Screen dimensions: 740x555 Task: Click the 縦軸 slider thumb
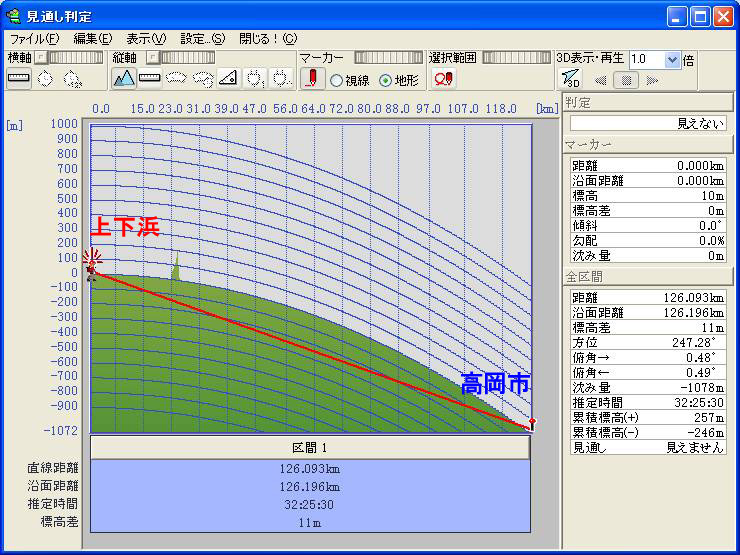point(153,58)
